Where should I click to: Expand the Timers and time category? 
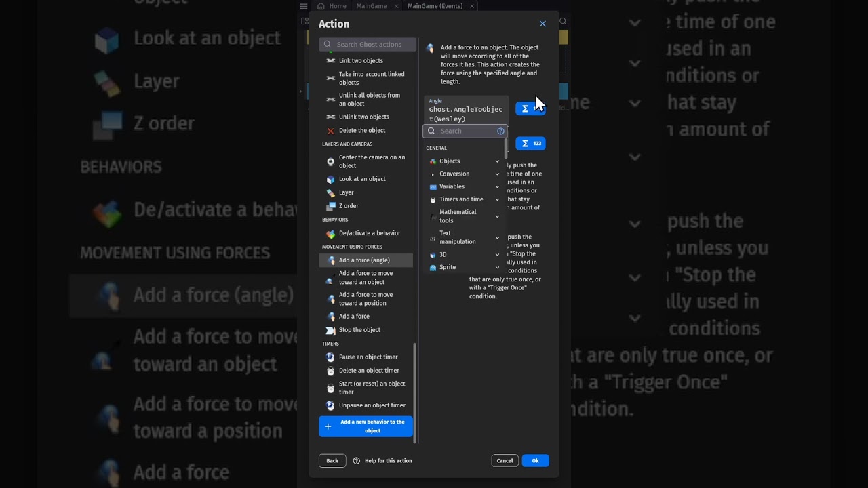(x=465, y=199)
